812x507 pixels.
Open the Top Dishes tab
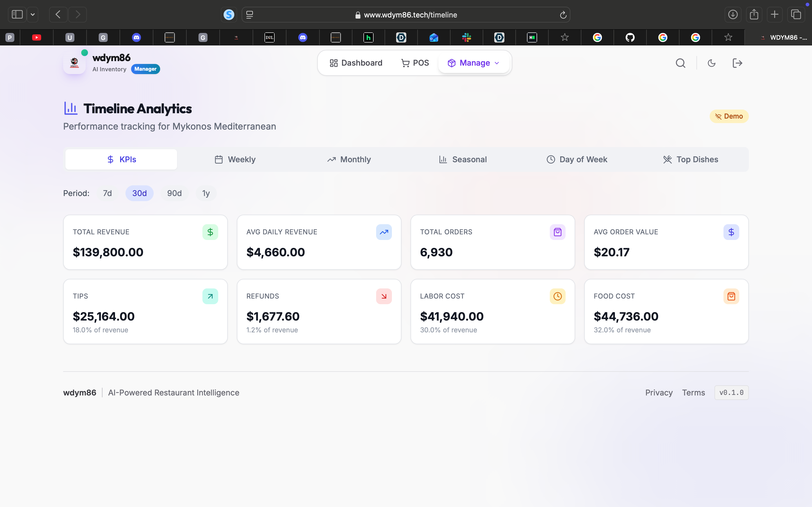pos(690,160)
